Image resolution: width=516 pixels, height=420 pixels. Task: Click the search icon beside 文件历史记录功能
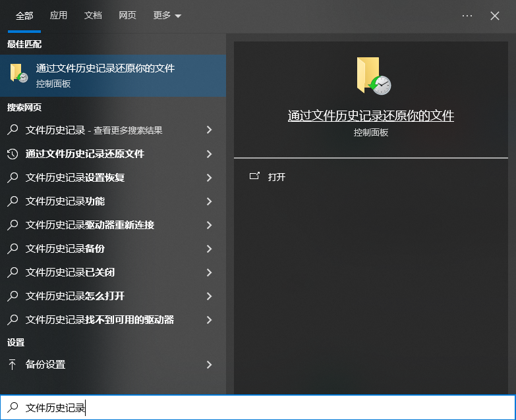(13, 201)
